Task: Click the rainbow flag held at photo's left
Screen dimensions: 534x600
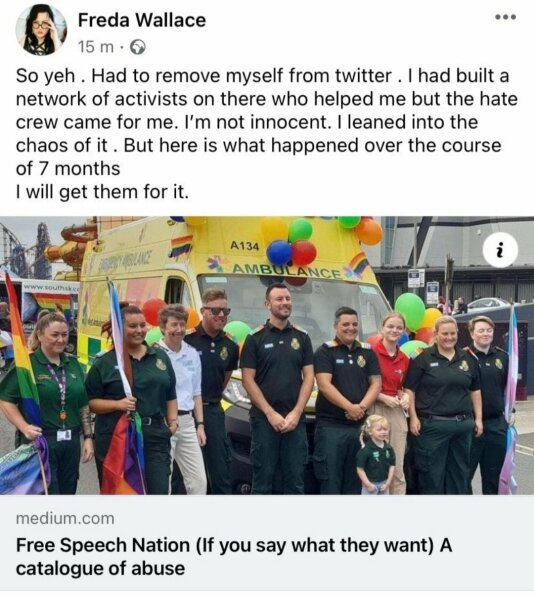Action: pyautogui.click(x=22, y=350)
